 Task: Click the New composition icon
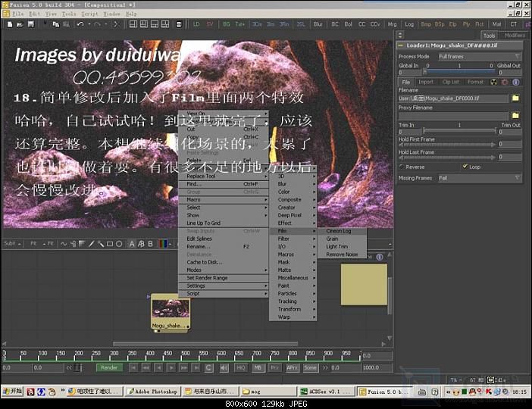point(10,24)
